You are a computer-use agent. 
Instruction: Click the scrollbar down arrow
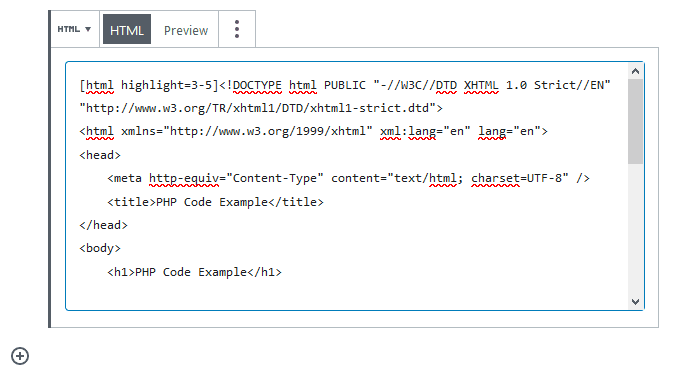click(635, 302)
